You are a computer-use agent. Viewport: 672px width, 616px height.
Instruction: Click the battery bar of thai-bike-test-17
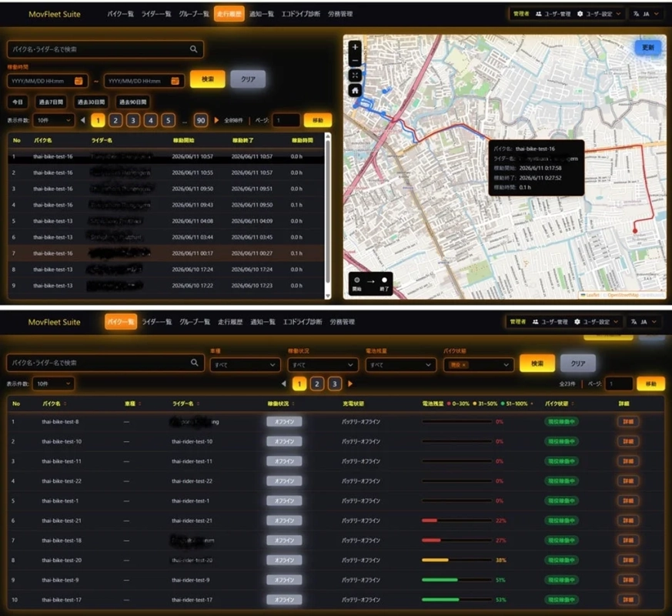[457, 600]
